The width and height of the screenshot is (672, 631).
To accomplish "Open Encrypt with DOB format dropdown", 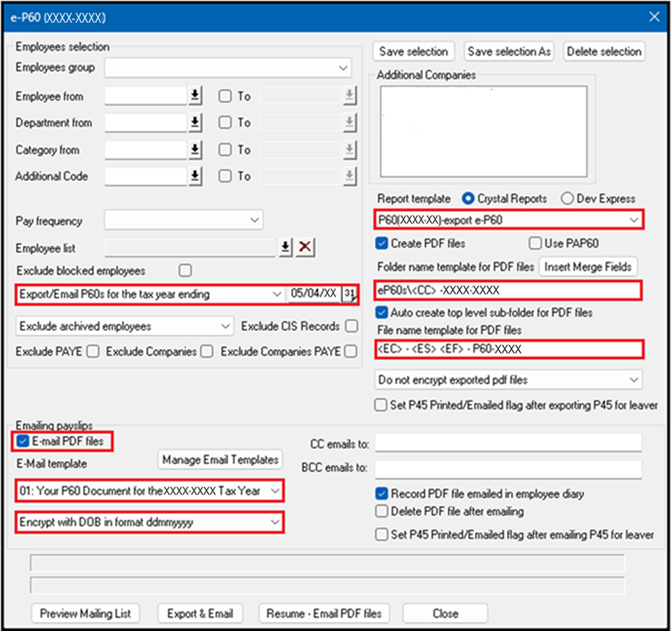I will 149,522.
